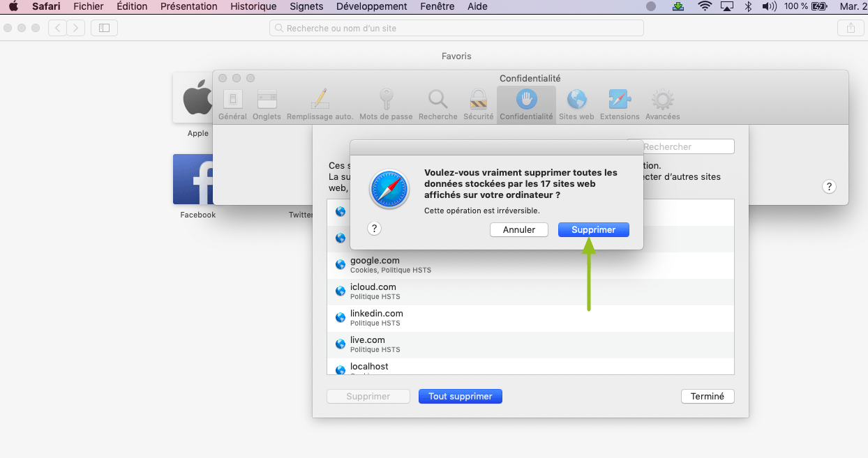Select the google.com row in the list
Viewport: 868px width, 458px height.
(530, 266)
